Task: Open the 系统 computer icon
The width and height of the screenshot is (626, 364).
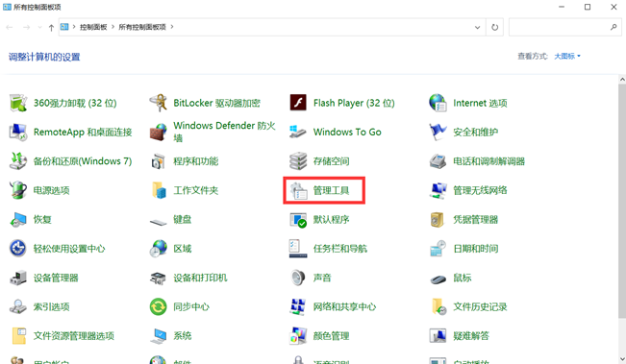Action: click(x=158, y=336)
